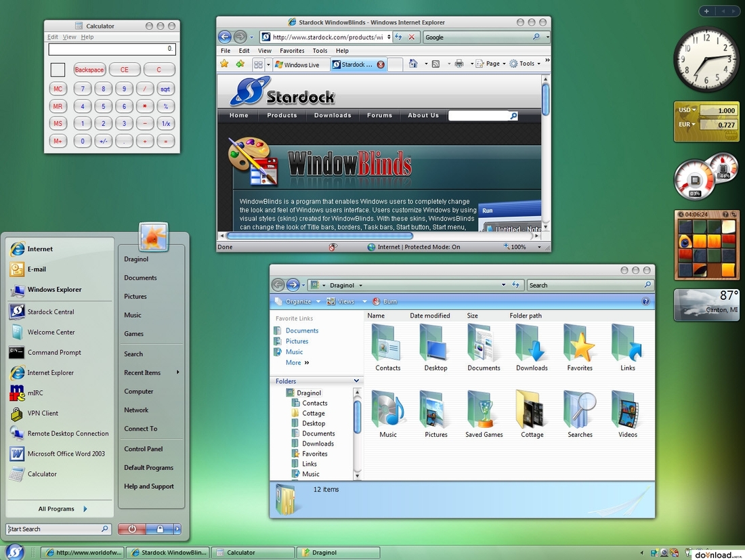Open the USD currency dropdown in gadget
The width and height of the screenshot is (745, 560).
(x=687, y=110)
